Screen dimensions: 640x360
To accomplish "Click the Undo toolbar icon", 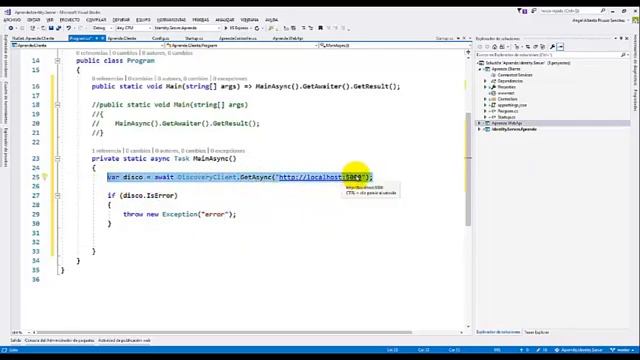I will 69,28.
